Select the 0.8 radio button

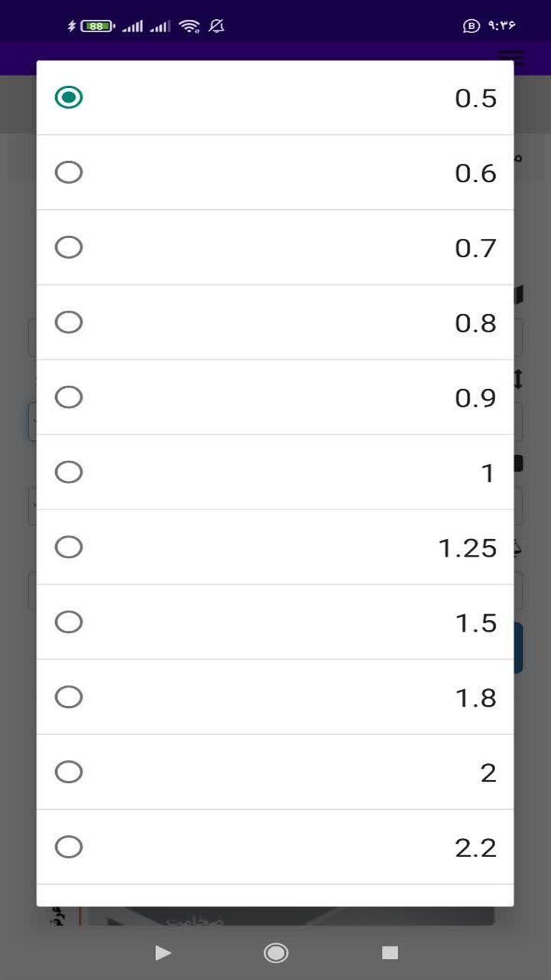pos(275,322)
